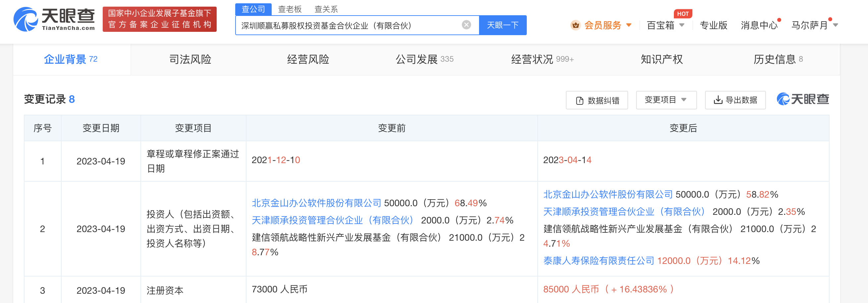Viewport: 868px width, 303px height.
Task: Open 泰康人寿保险有限责任公司 link
Action: coord(598,261)
